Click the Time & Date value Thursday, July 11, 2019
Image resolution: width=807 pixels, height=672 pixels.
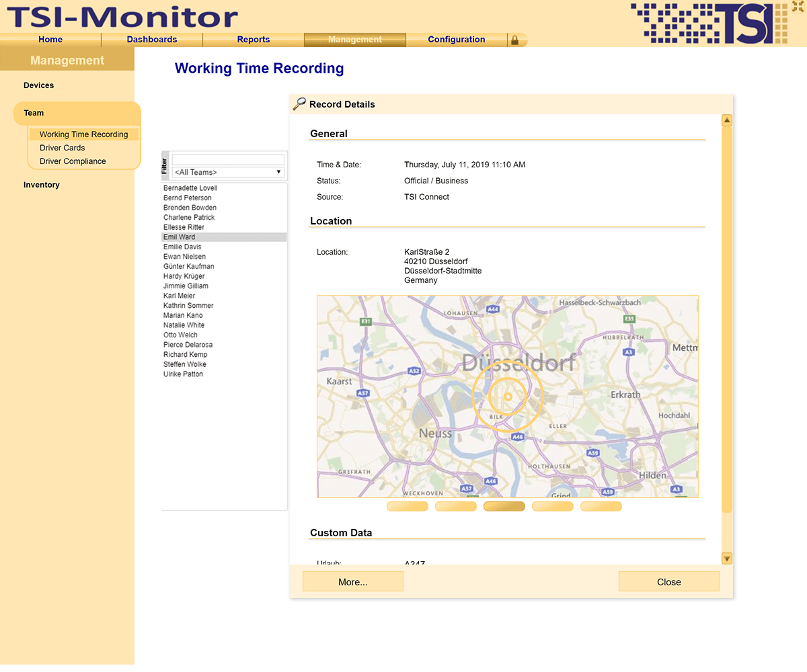pyautogui.click(x=465, y=165)
